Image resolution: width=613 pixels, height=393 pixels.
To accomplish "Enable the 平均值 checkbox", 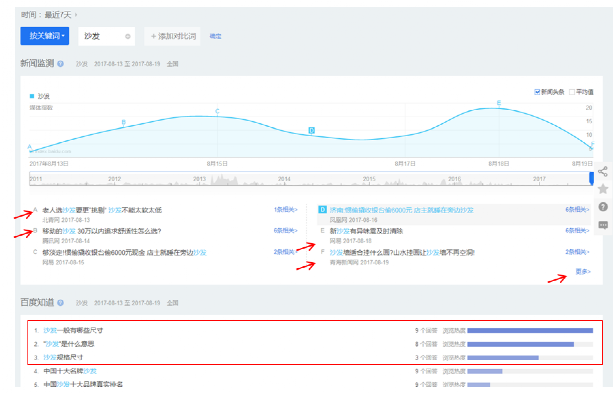I will [572, 92].
